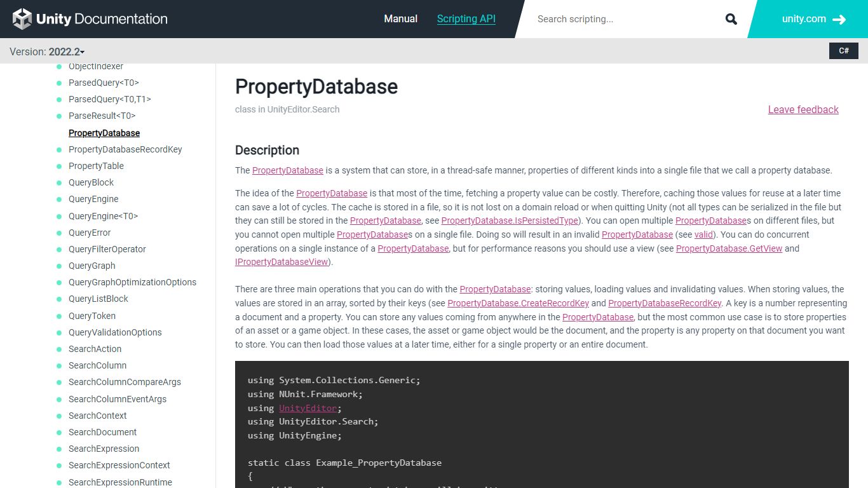Open SearchExpressionContext in the sidebar
This screenshot has height=488, width=868.
[119, 465]
